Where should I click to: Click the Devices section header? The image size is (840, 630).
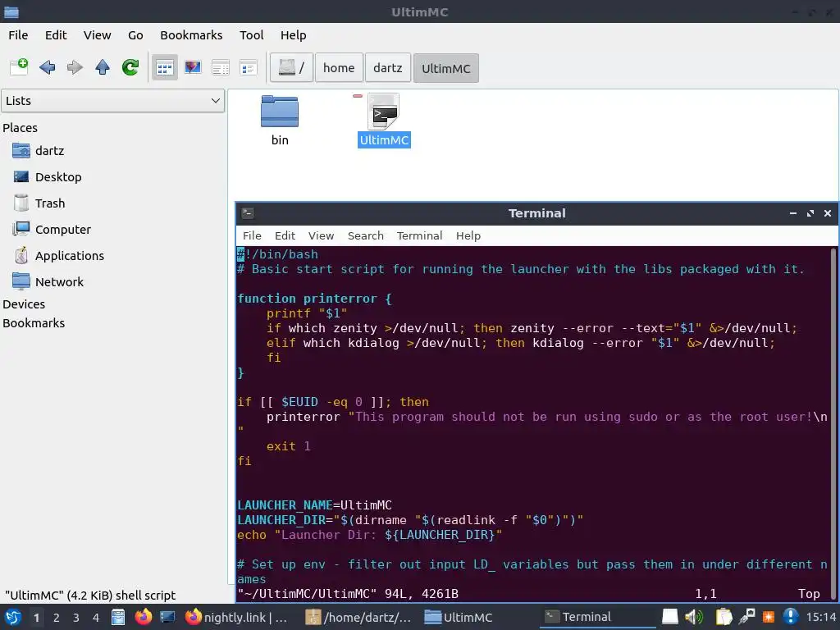(x=24, y=304)
